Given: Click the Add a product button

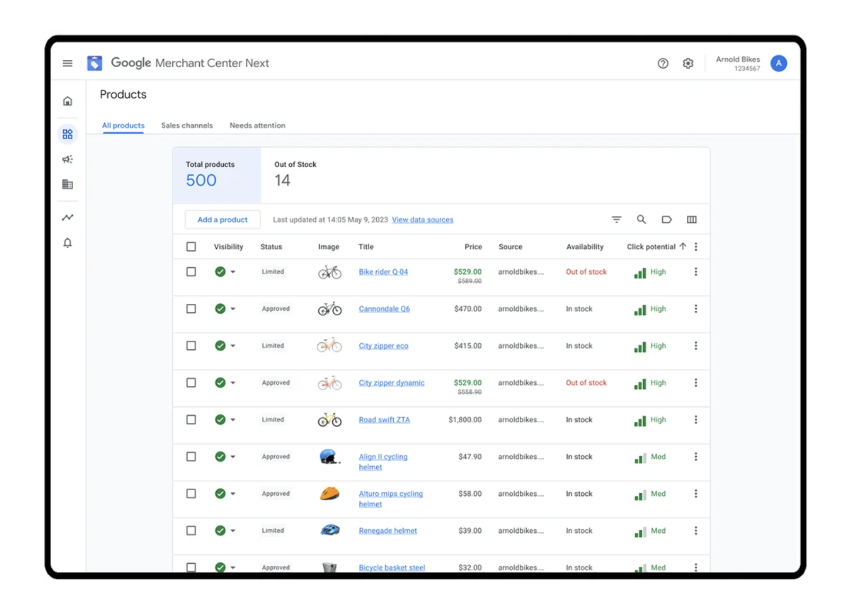Looking at the screenshot, I should (222, 220).
